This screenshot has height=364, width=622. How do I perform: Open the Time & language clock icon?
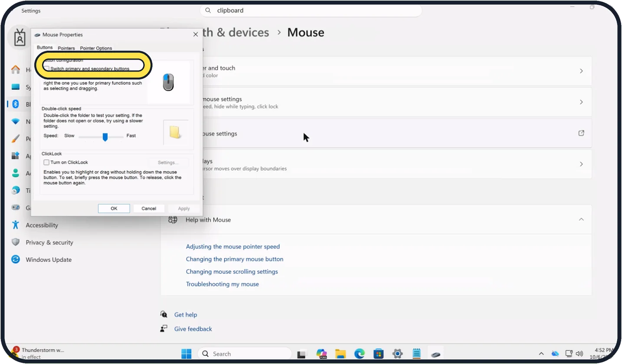(16, 191)
